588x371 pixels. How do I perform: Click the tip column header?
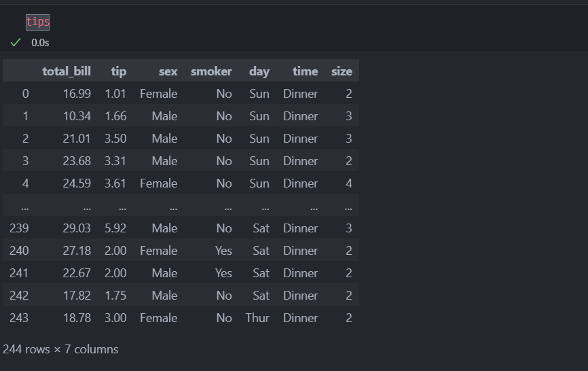coord(119,71)
